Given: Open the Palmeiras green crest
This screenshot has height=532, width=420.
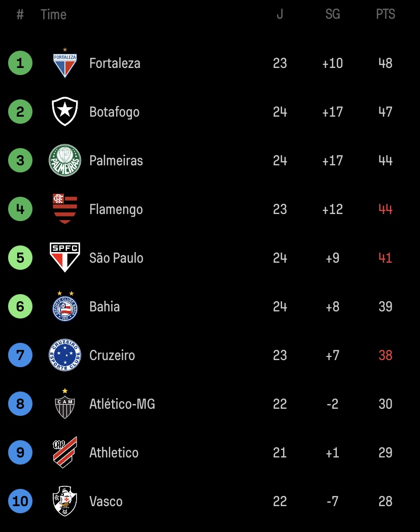Looking at the screenshot, I should tap(65, 160).
